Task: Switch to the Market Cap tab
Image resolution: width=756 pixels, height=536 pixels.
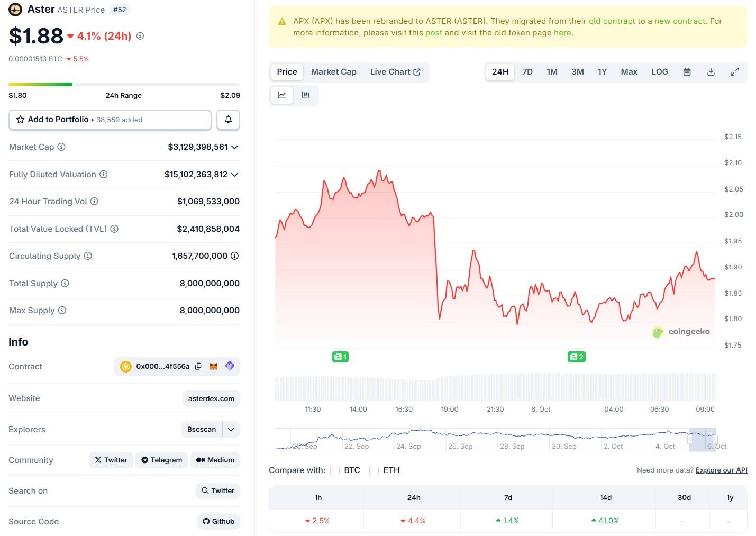Action: [x=333, y=72]
